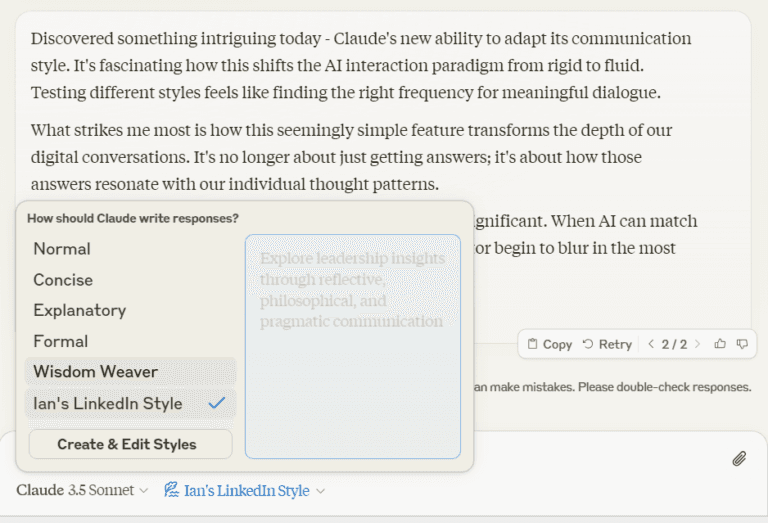
Task: Click the retry arrow icon
Action: point(588,344)
